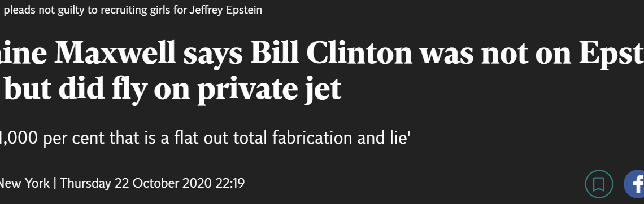This screenshot has height=204, width=644.
Task: Click the '22:19' publication time
Action: 230,183
